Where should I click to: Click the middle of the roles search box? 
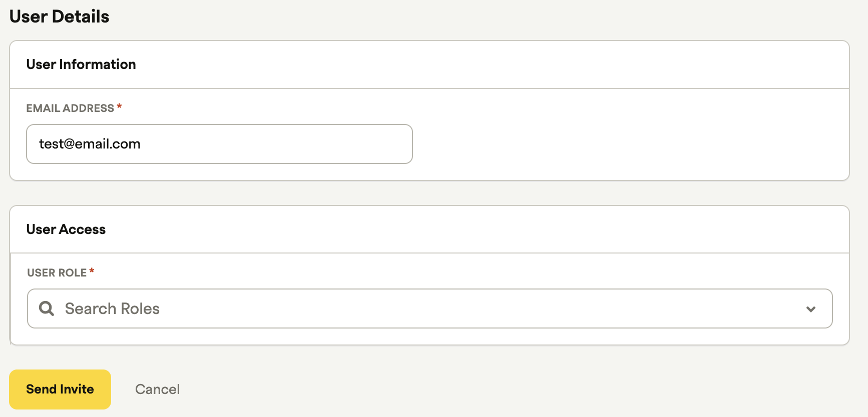coord(429,308)
